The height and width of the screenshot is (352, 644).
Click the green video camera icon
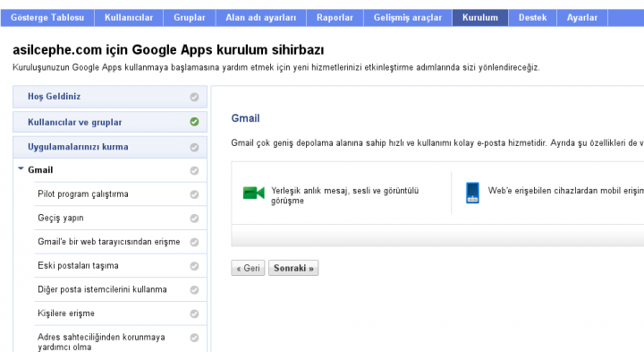click(x=253, y=193)
